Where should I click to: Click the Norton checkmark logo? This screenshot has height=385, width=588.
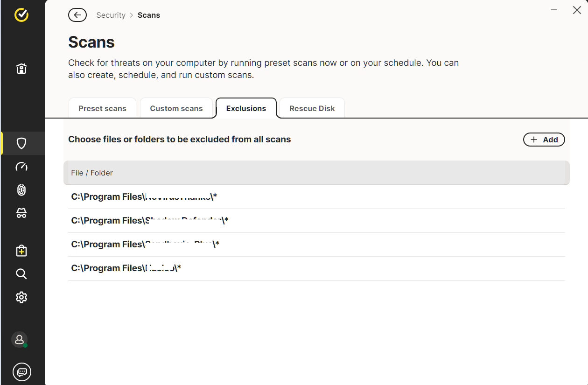click(21, 15)
